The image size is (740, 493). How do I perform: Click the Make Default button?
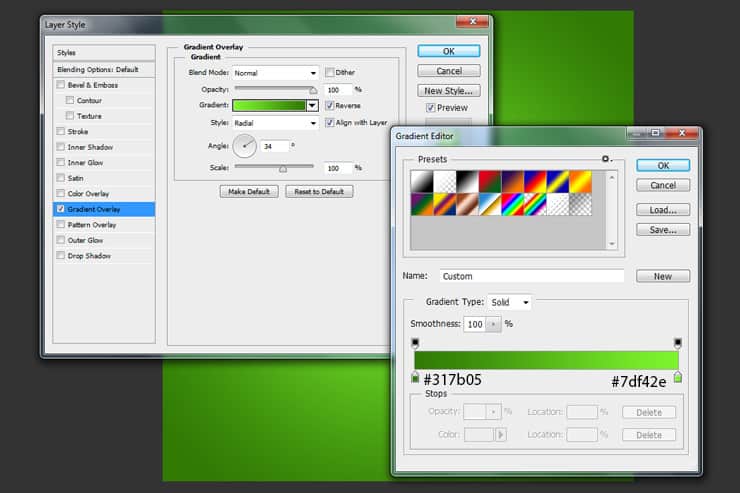click(249, 192)
